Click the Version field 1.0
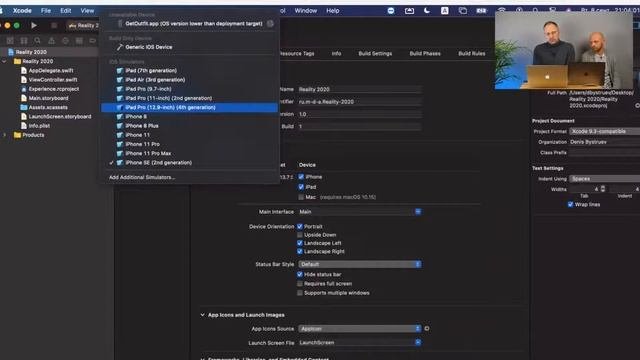 360,114
